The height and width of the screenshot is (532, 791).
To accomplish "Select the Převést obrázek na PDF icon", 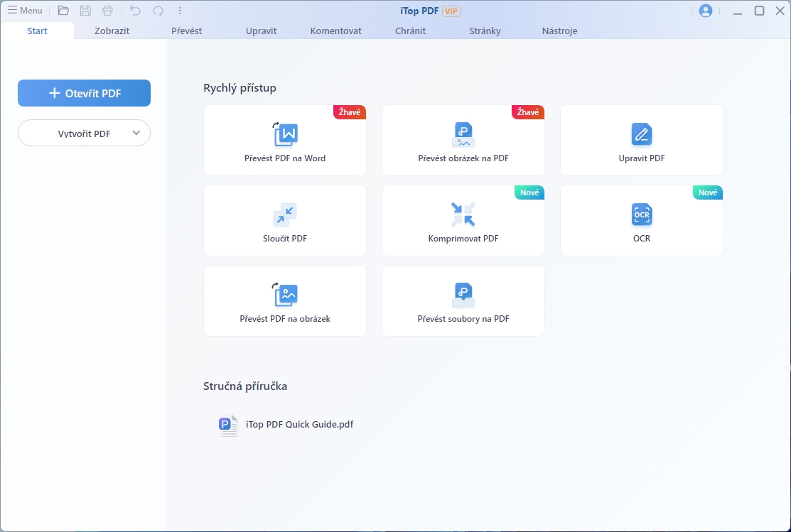I will [463, 134].
